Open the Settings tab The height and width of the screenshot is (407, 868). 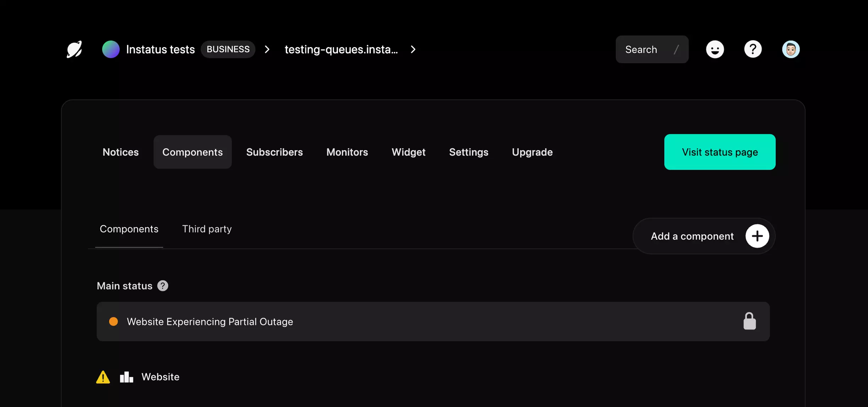click(x=469, y=152)
